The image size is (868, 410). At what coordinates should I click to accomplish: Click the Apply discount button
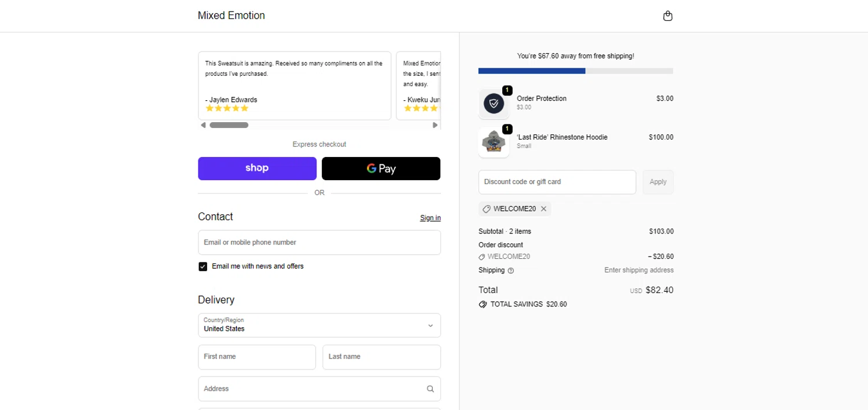[658, 182]
